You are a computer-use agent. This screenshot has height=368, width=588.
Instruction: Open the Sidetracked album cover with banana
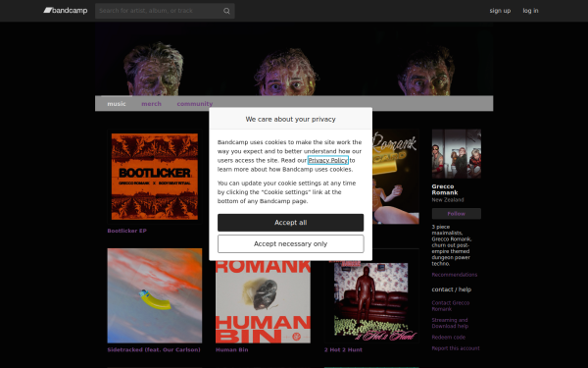coord(155,295)
